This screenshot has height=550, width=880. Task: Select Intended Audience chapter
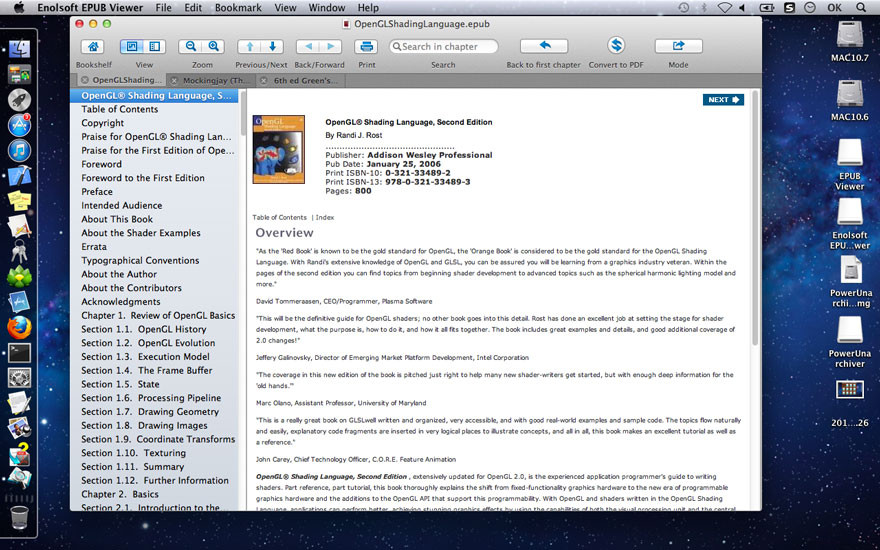(x=154, y=205)
